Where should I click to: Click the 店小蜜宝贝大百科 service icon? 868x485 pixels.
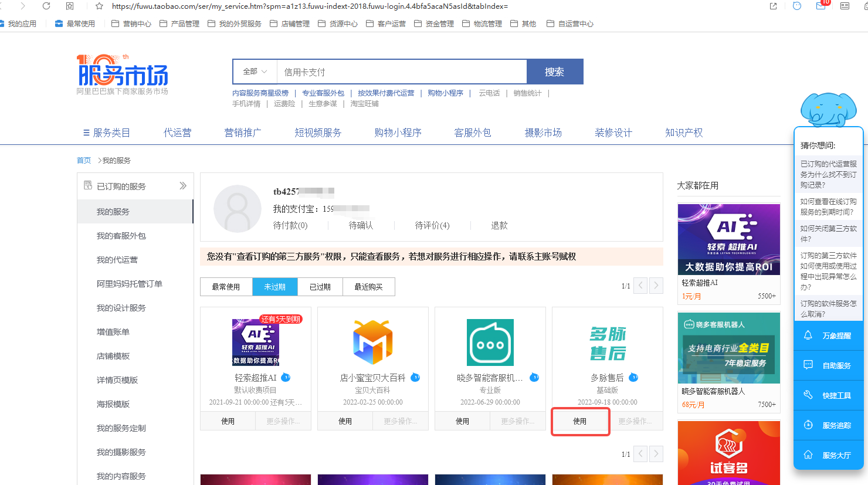(373, 342)
